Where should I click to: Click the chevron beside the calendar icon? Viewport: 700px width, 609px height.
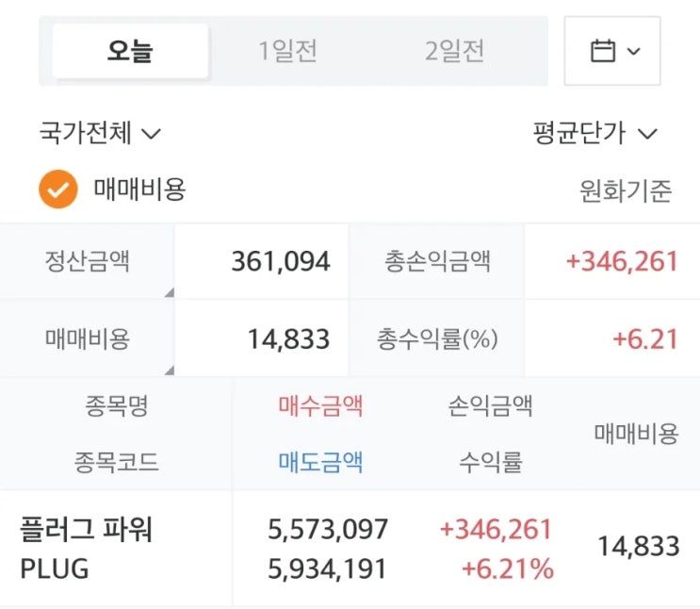click(x=633, y=51)
